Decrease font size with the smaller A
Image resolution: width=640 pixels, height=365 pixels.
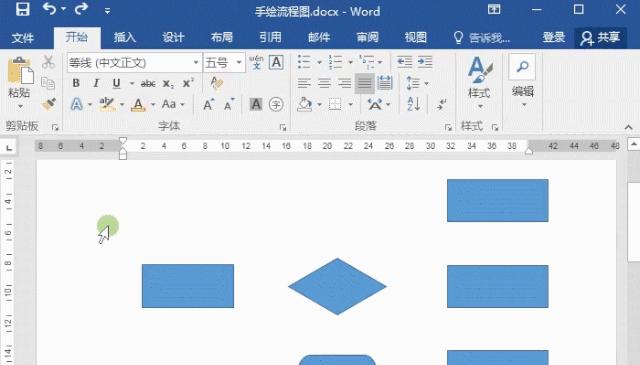pos(229,105)
